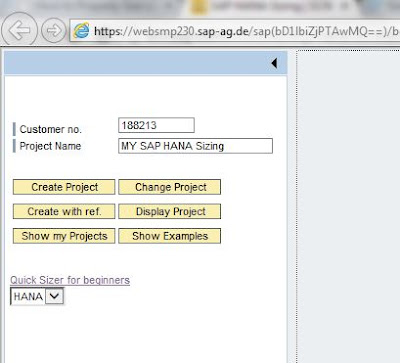Click the Project Name label
The height and width of the screenshot is (363, 400).
50,146
